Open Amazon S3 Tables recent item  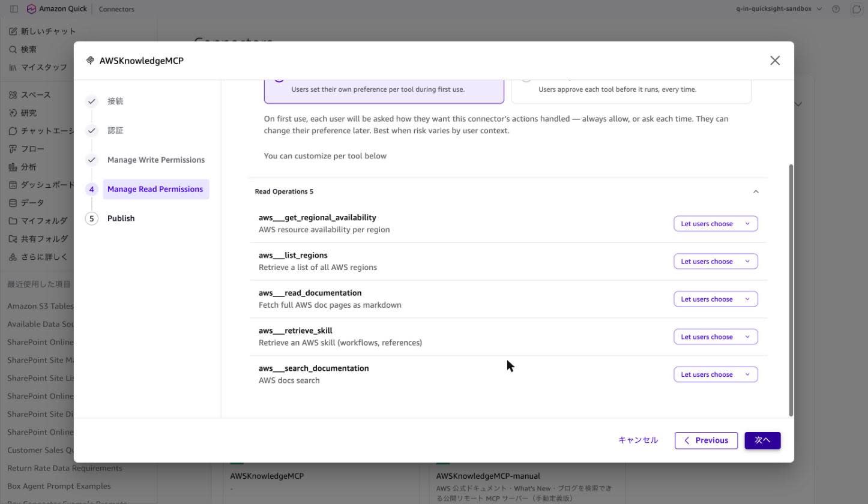pyautogui.click(x=40, y=306)
